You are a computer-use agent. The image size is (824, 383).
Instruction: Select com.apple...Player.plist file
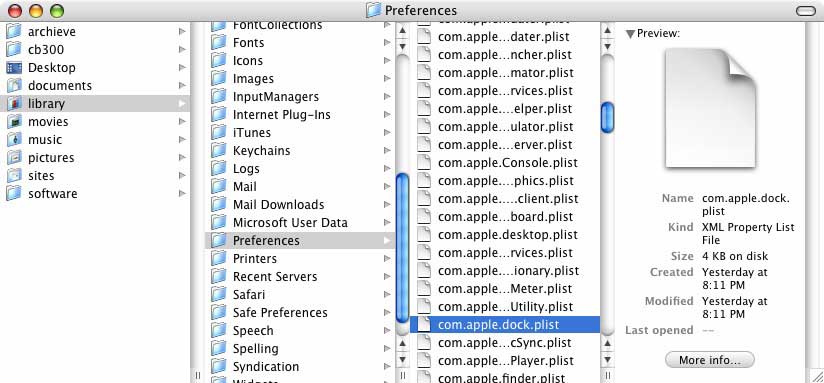505,360
